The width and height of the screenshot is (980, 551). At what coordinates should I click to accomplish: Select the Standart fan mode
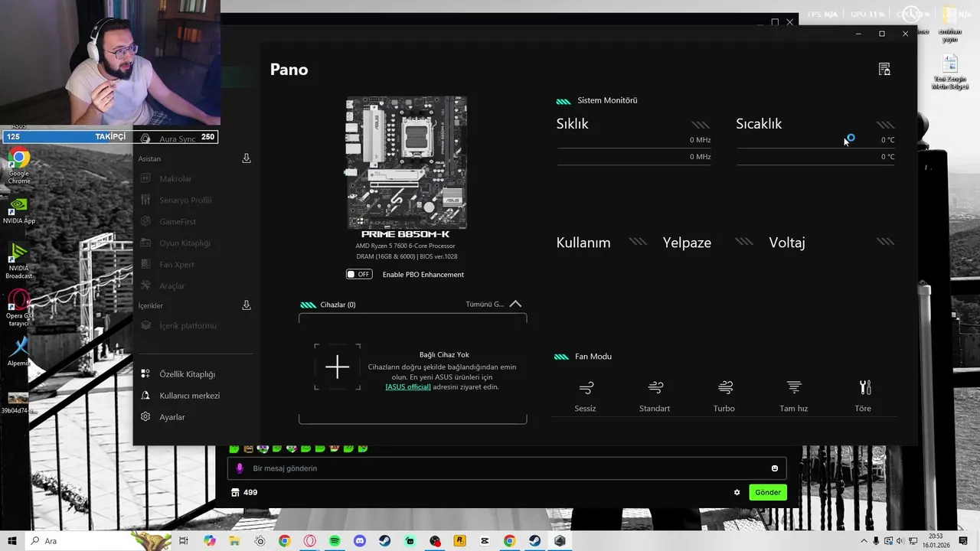pyautogui.click(x=655, y=396)
